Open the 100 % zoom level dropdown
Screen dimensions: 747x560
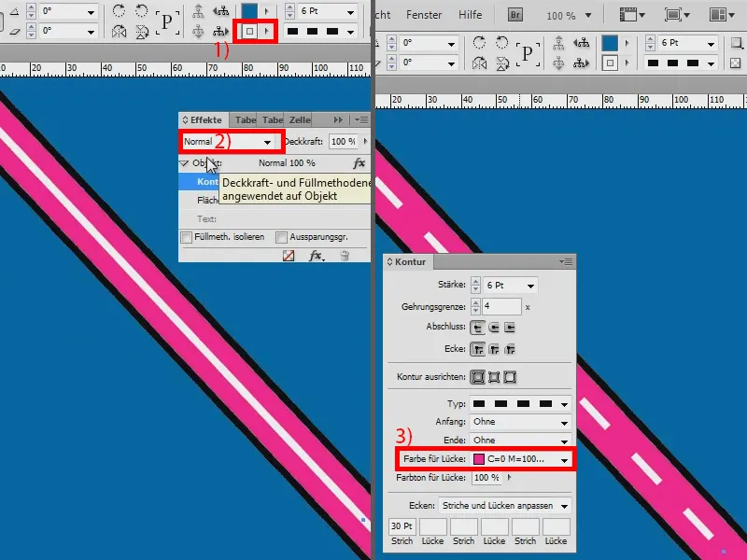point(588,15)
